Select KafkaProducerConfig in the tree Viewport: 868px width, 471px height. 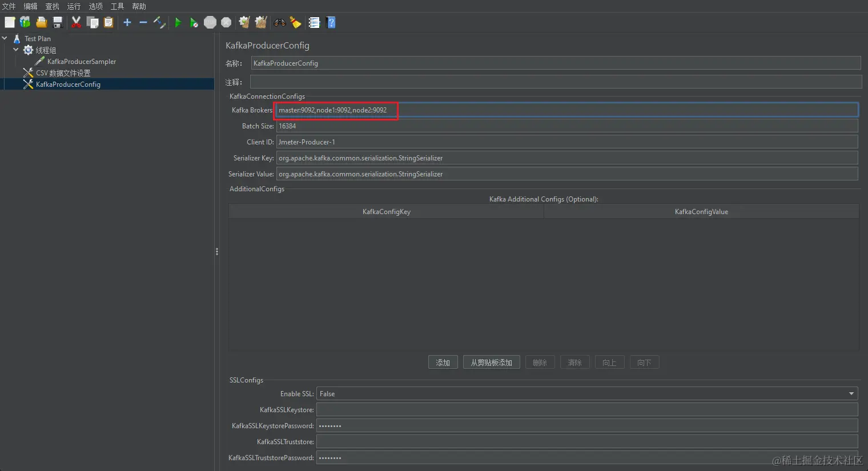pos(68,84)
